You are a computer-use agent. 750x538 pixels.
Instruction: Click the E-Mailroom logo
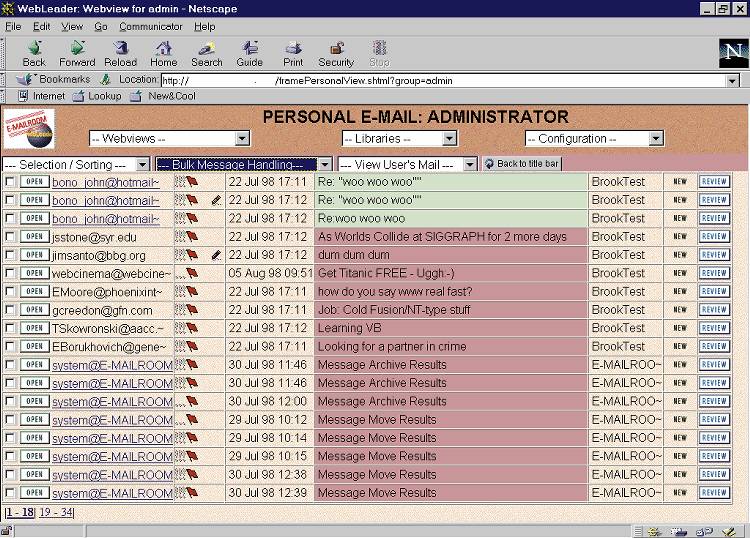point(31,128)
